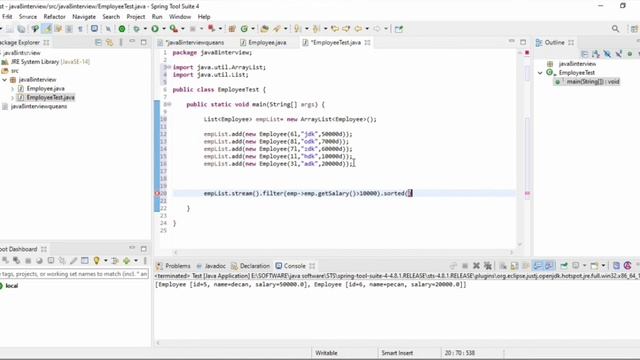
Task: Open the Window menu
Action: (x=180, y=17)
